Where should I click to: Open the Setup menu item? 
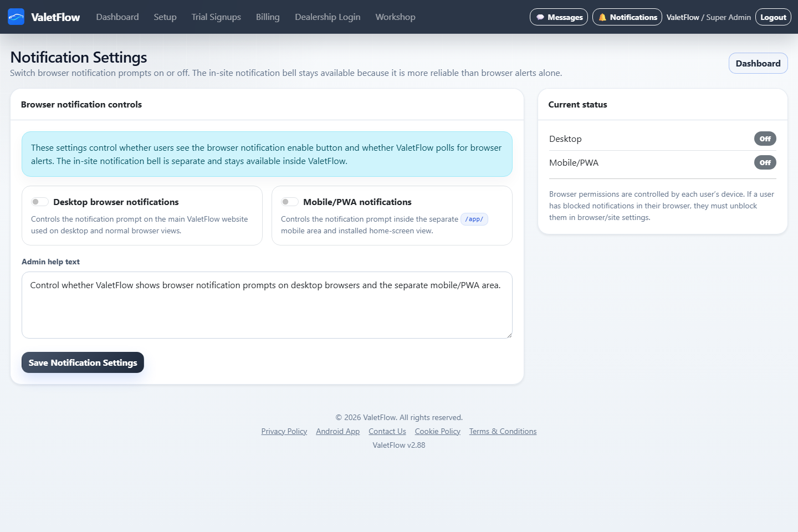point(165,17)
